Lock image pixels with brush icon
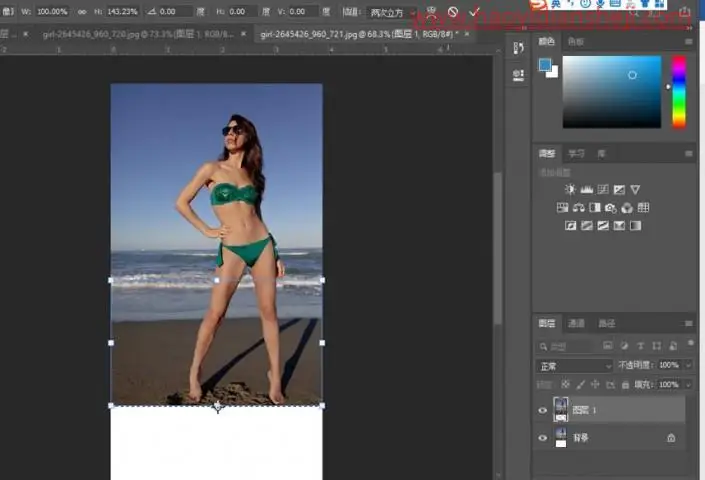This screenshot has height=480, width=705. (580, 384)
